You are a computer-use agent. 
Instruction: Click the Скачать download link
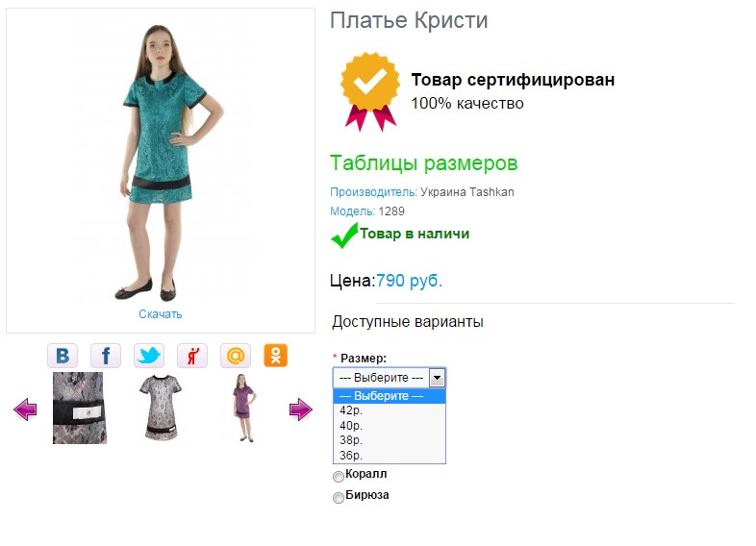(160, 314)
